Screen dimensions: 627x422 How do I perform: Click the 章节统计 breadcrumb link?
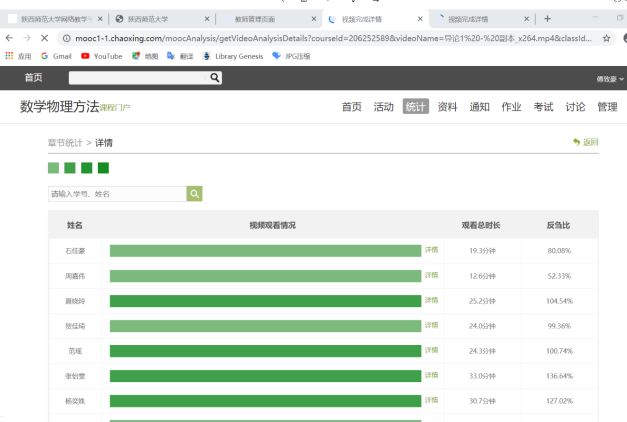click(x=65, y=143)
